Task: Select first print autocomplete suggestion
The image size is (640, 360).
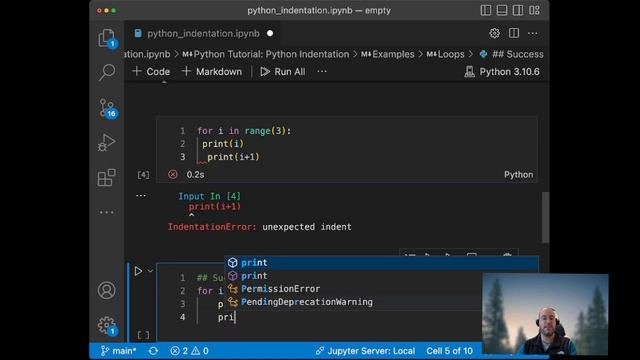Action: tap(382, 262)
